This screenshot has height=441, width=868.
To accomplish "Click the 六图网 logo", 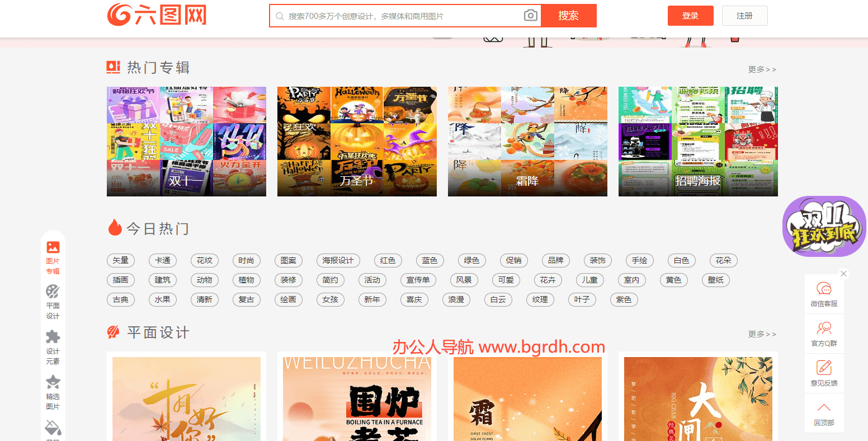I will pyautogui.click(x=157, y=15).
